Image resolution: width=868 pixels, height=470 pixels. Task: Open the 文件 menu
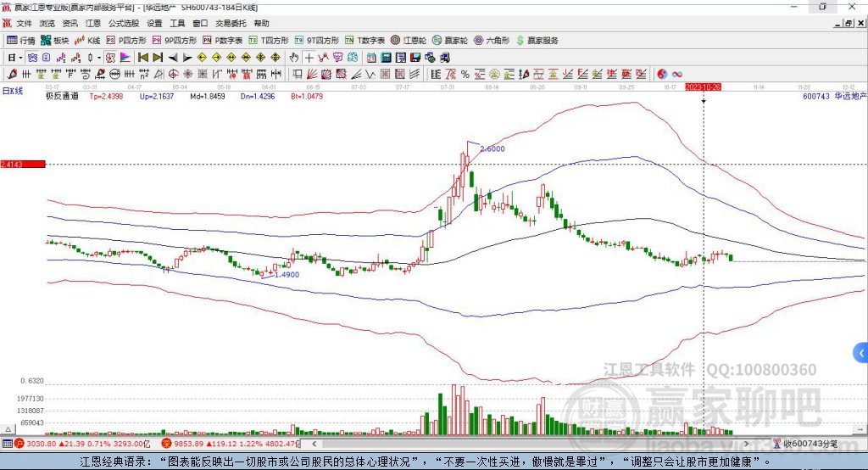24,23
